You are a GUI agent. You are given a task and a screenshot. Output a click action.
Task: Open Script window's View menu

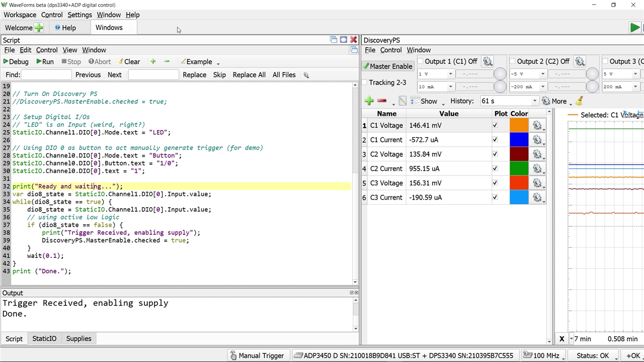tap(69, 50)
